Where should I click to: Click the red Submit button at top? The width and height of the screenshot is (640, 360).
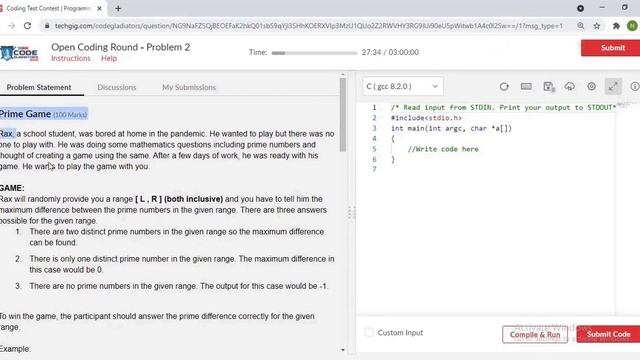pos(611,48)
